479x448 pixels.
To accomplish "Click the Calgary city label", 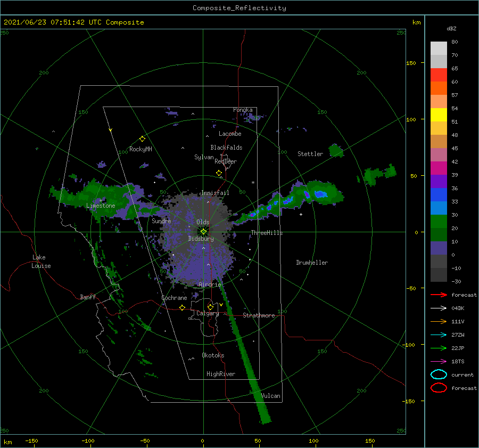I will 208,313.
